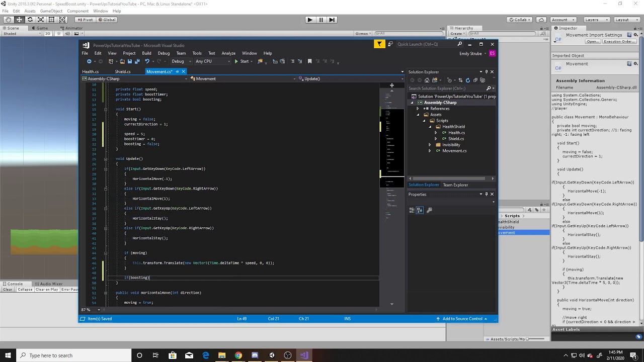Click Unity Play button
Viewport: 644px width, 362px height.
pos(309,20)
